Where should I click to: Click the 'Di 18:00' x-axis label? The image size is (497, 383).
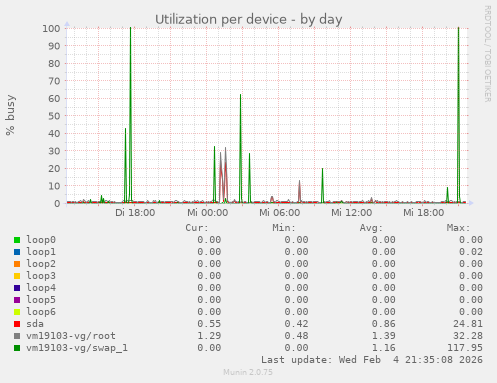click(135, 213)
